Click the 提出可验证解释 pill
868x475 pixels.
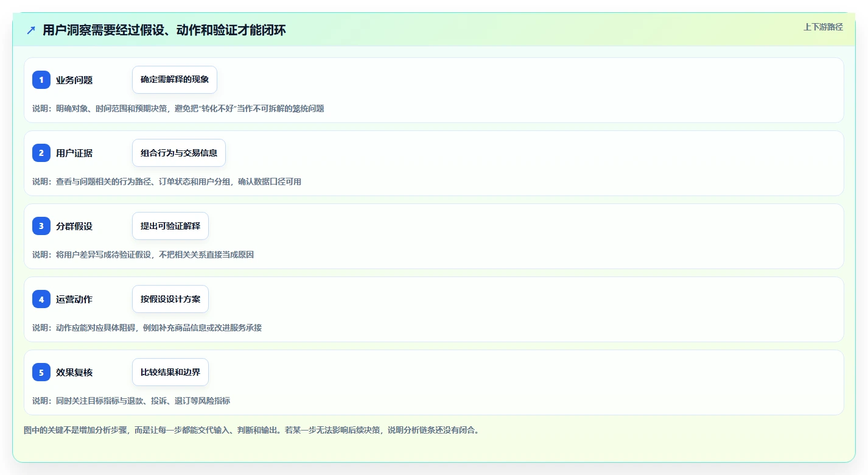coord(170,226)
